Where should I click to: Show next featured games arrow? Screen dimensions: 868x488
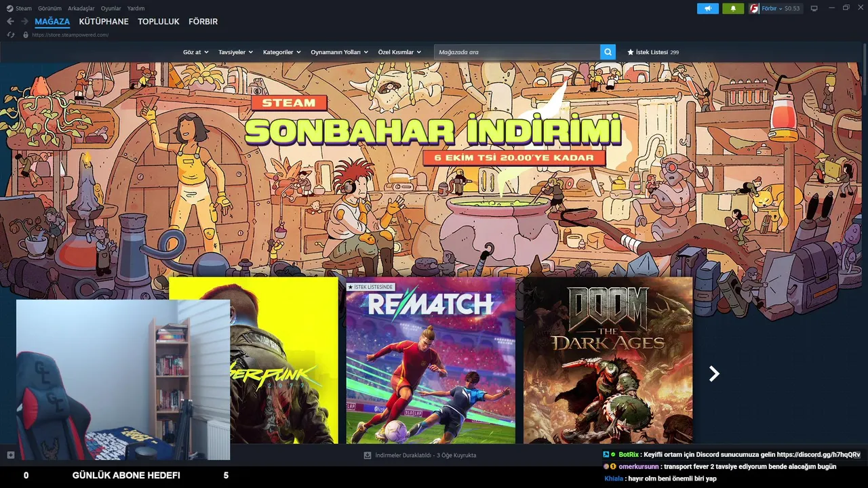pos(713,373)
